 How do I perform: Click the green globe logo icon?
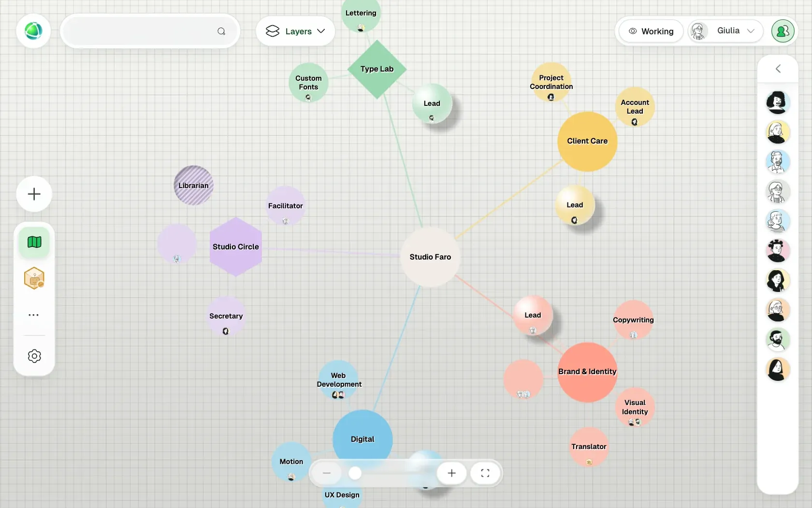33,31
